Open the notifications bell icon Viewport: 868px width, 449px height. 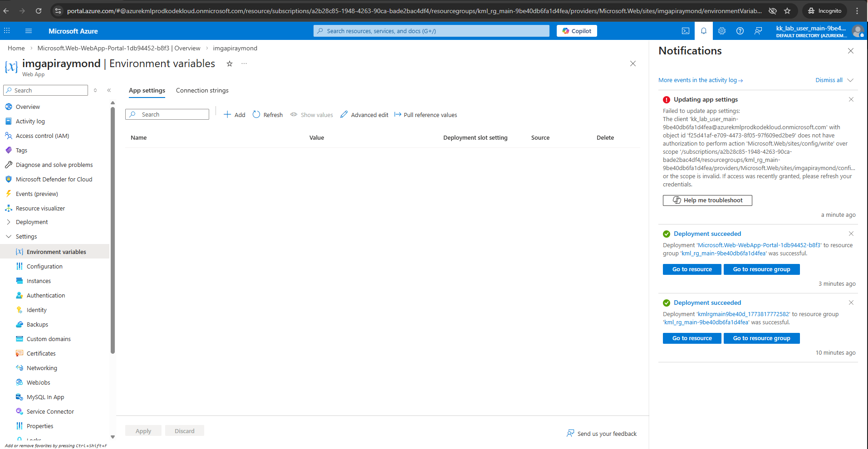tap(704, 31)
